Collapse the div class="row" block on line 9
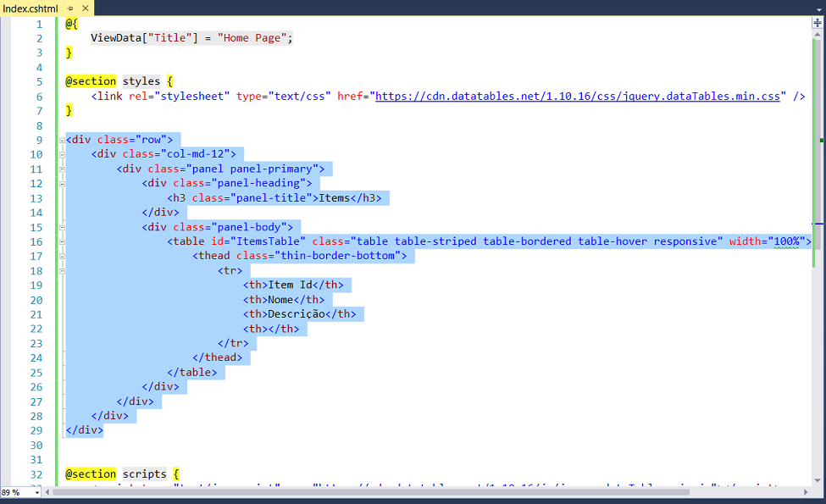This screenshot has width=826, height=504. pos(62,141)
